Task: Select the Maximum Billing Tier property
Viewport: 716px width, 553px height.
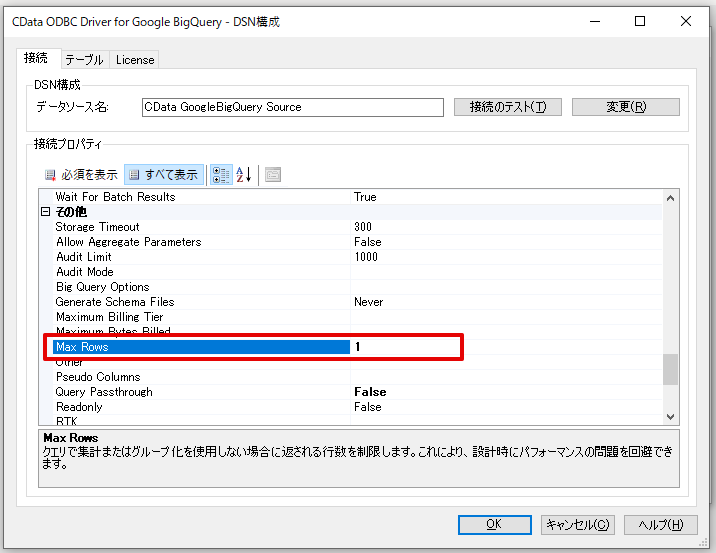Action: pos(201,317)
